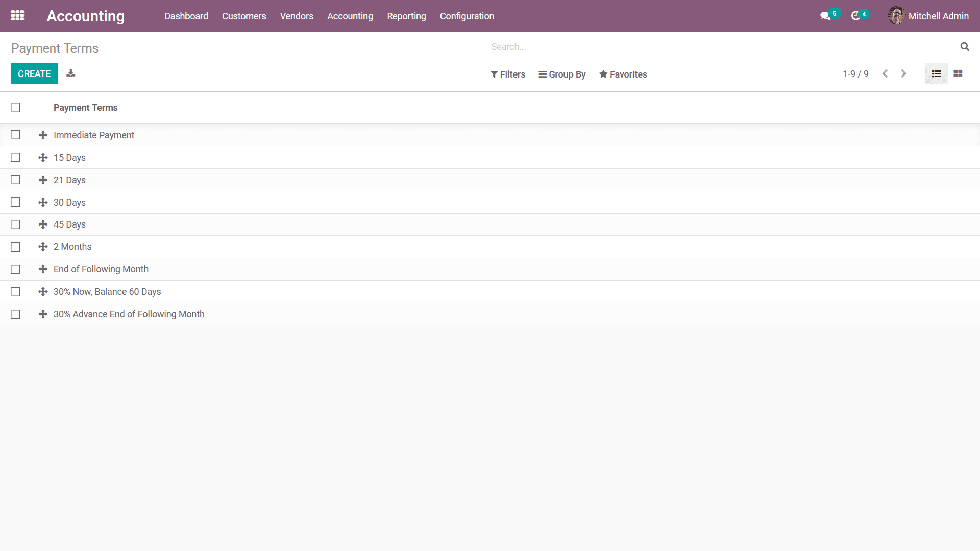Open the Favorites dropdown
The height and width of the screenshot is (551, 980).
623,74
